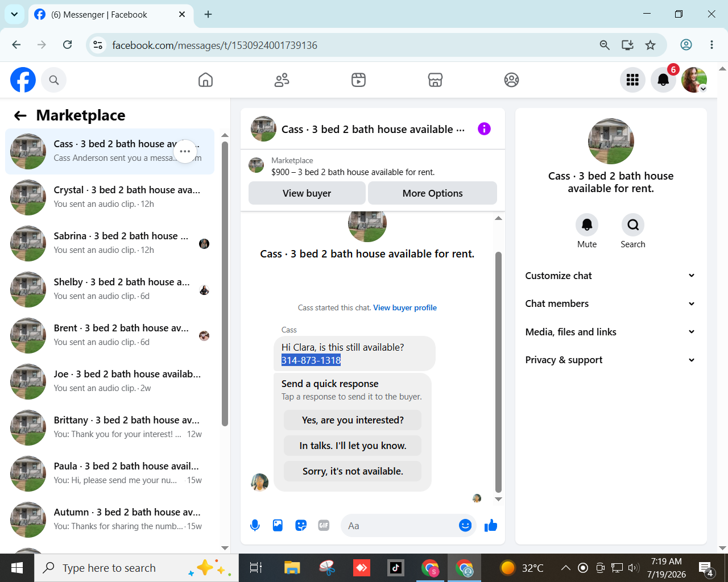Open File Explorer from taskbar
The width and height of the screenshot is (728, 582).
(x=292, y=568)
